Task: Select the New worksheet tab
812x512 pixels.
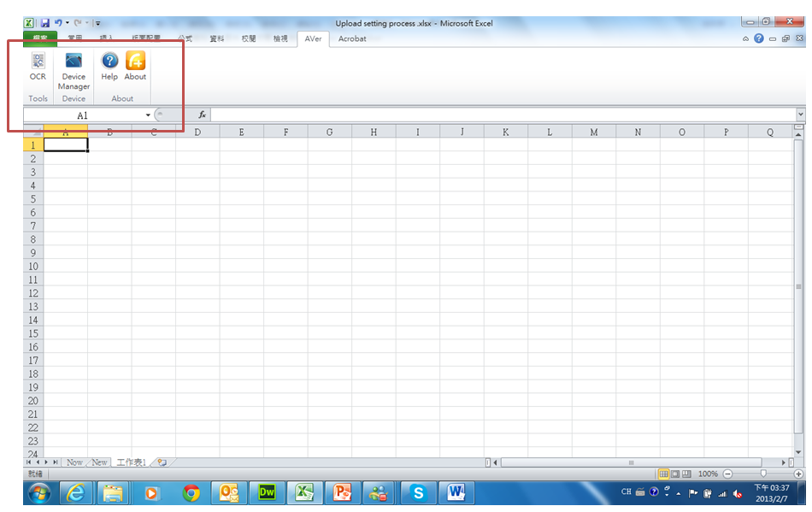Action: 99,462
